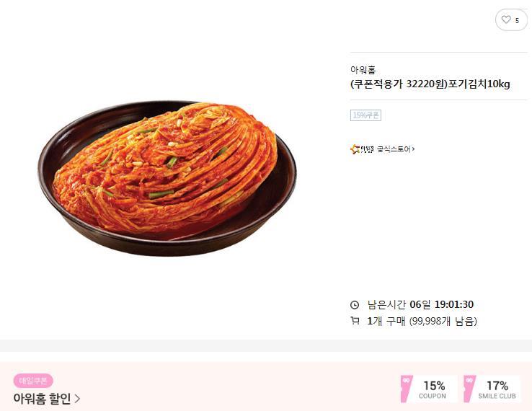Viewport: 532px width, 411px height.
Task: Click the clock icon beside 남은시간
Action: coord(354,304)
